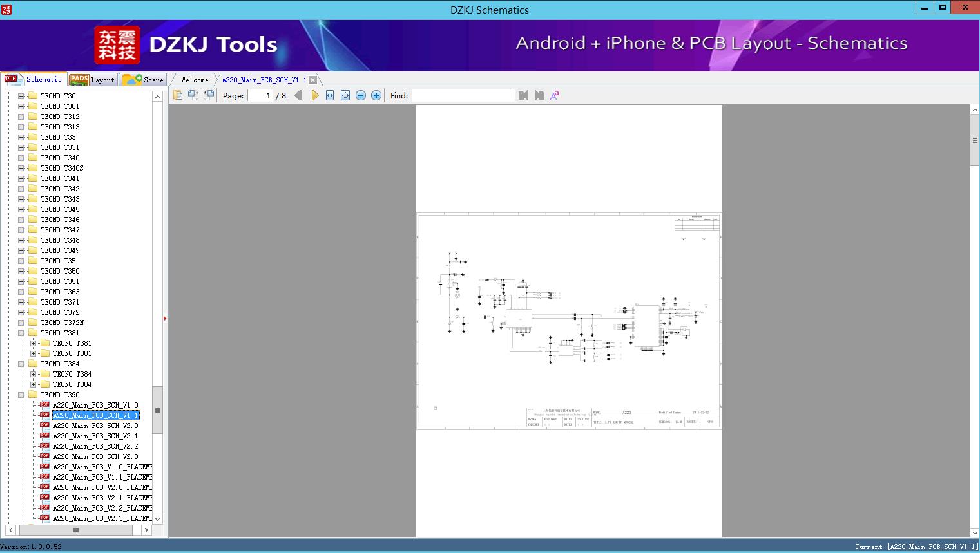Select the TECNO T341 folder

[60, 178]
